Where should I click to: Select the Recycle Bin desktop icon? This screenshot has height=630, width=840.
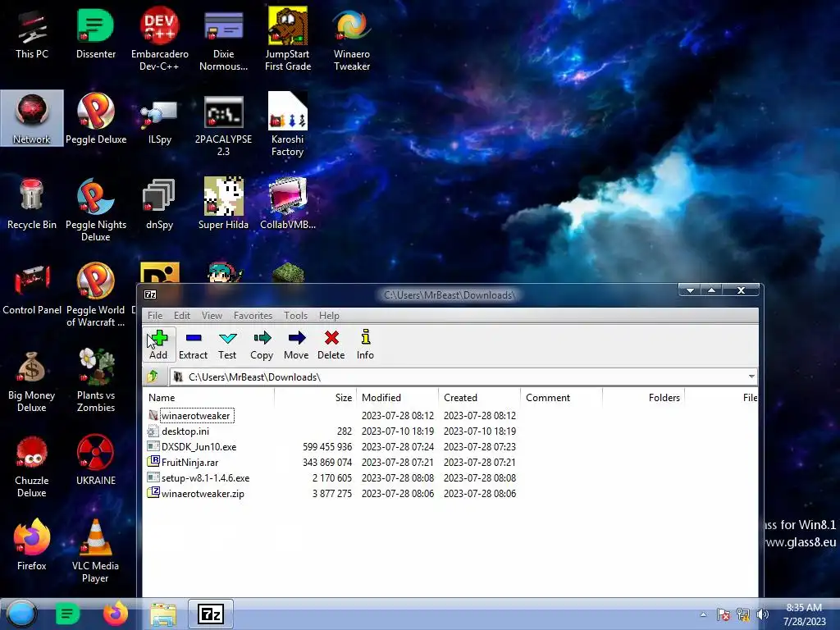32,204
